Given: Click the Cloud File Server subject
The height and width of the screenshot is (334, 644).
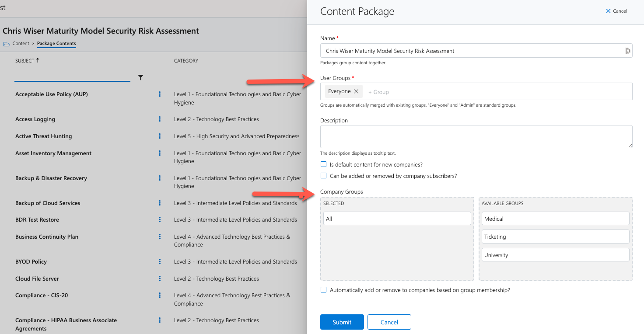Looking at the screenshot, I should coord(37,278).
